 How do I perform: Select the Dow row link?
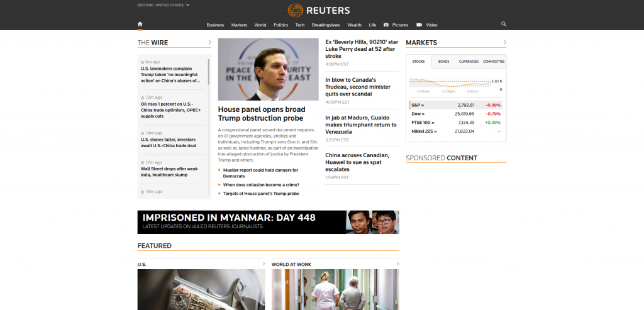418,114
